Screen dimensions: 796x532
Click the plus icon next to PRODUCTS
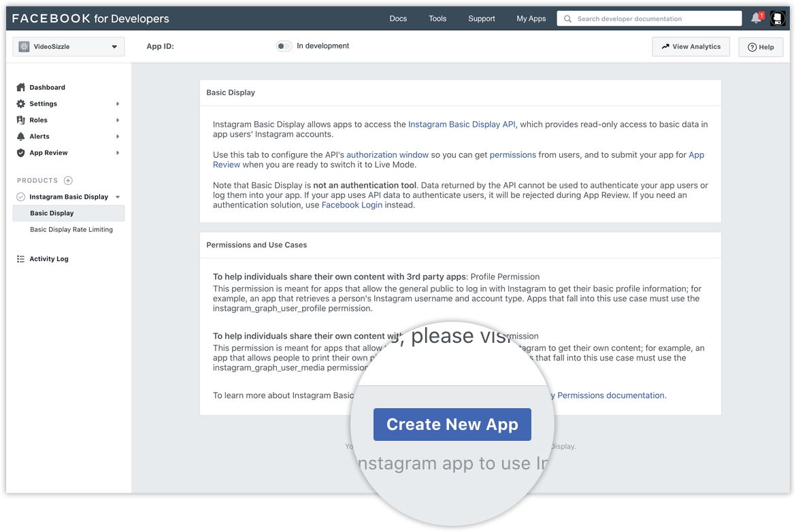[68, 180]
